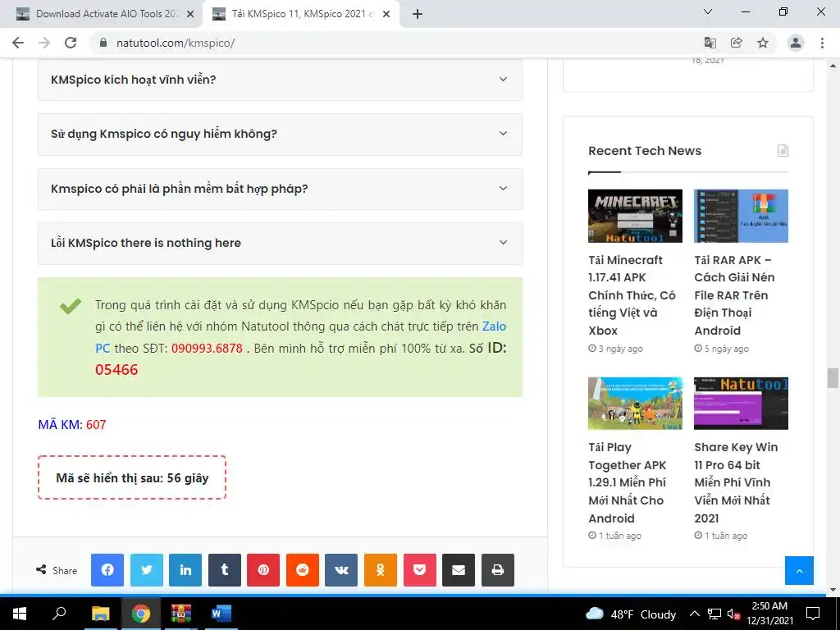Click the browser back arrow
Screen dimensions: 840x630
click(x=18, y=43)
